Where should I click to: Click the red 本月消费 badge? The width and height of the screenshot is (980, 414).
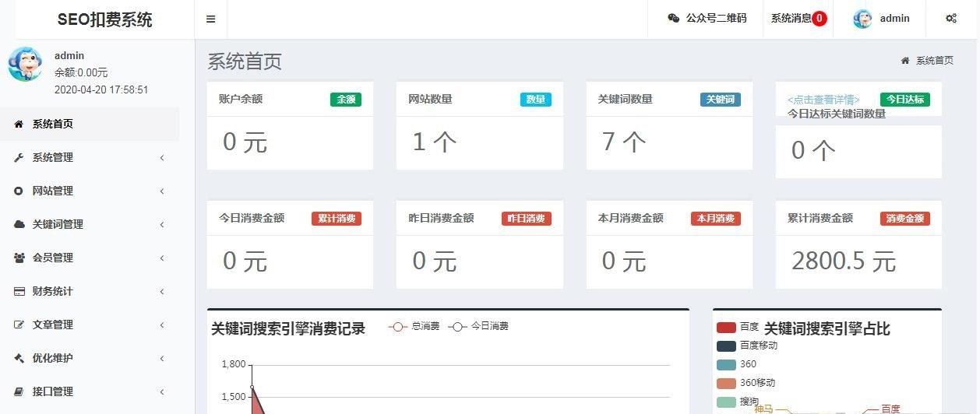(x=716, y=219)
